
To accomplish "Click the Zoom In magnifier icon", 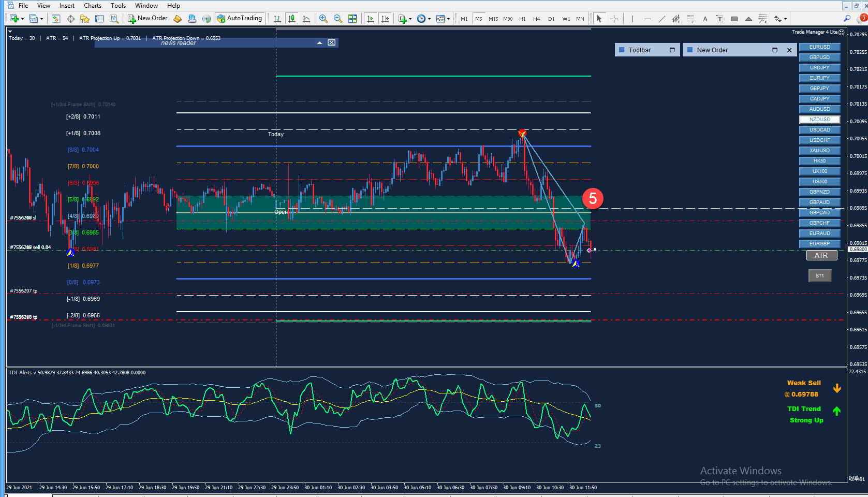I will coord(323,19).
